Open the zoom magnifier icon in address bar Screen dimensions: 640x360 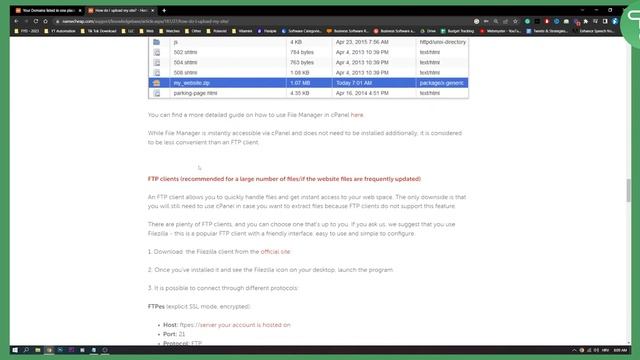click(x=496, y=21)
